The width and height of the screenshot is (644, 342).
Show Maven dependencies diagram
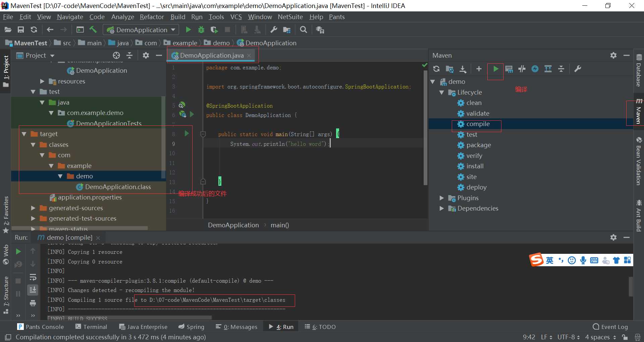click(548, 69)
